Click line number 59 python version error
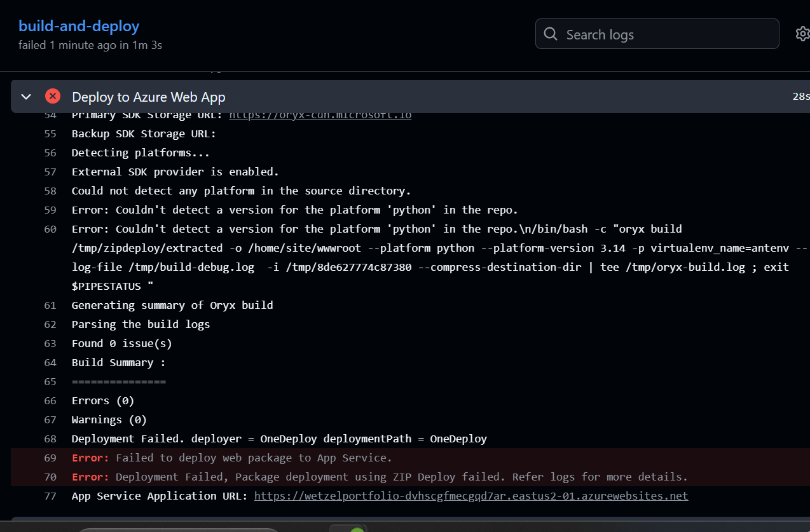Image resolution: width=810 pixels, height=532 pixels. tap(50, 210)
